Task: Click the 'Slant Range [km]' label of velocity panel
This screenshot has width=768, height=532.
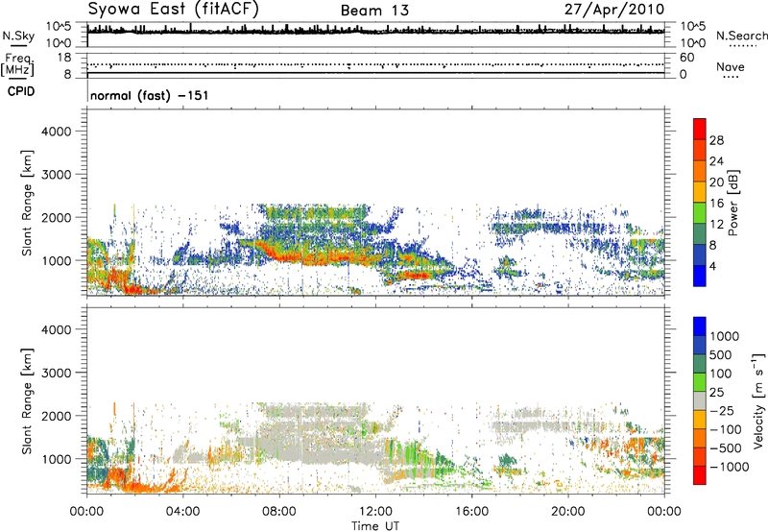Action: (x=27, y=401)
